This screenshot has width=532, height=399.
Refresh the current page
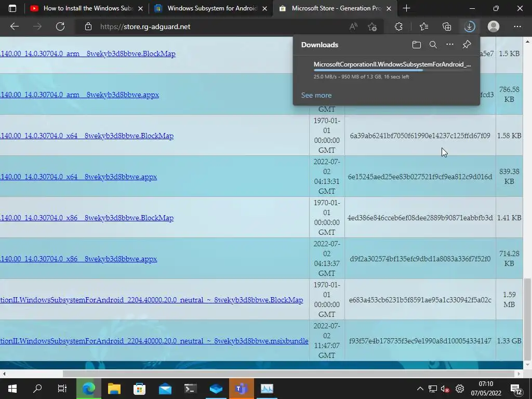pos(60,26)
